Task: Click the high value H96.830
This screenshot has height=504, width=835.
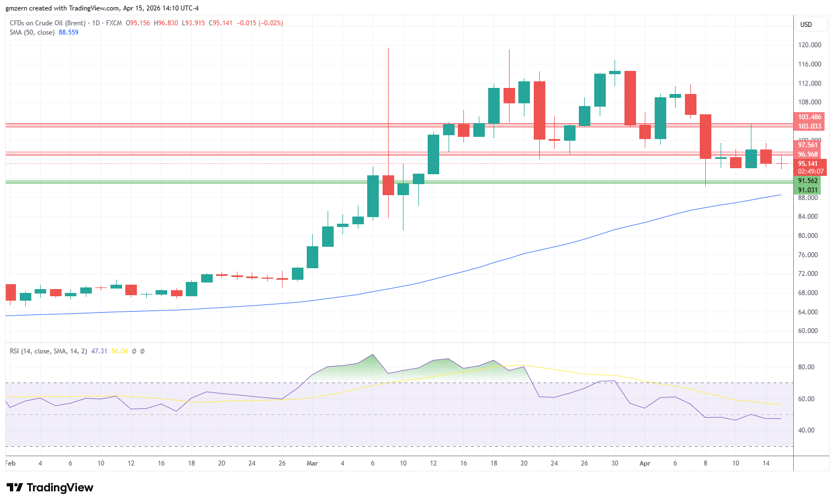Action: (x=166, y=23)
